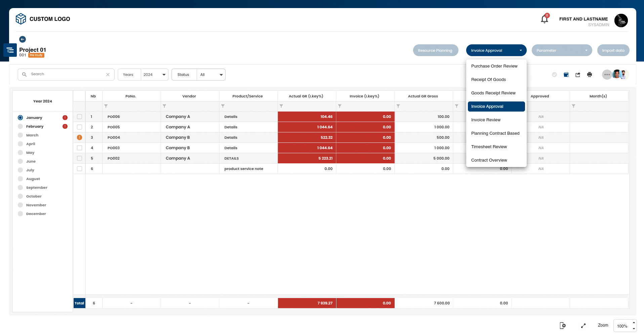Select the January radio button
644x335 pixels.
click(x=21, y=118)
